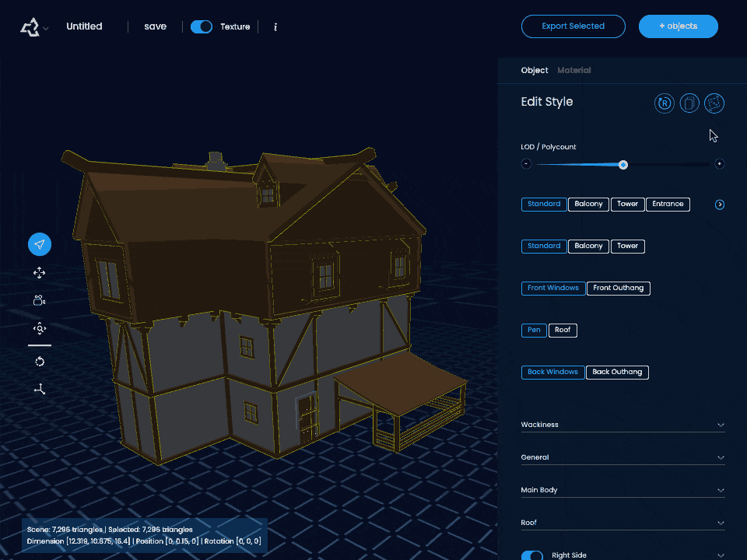Choose the Pen option
Viewport: 747px width, 560px height.
[534, 330]
